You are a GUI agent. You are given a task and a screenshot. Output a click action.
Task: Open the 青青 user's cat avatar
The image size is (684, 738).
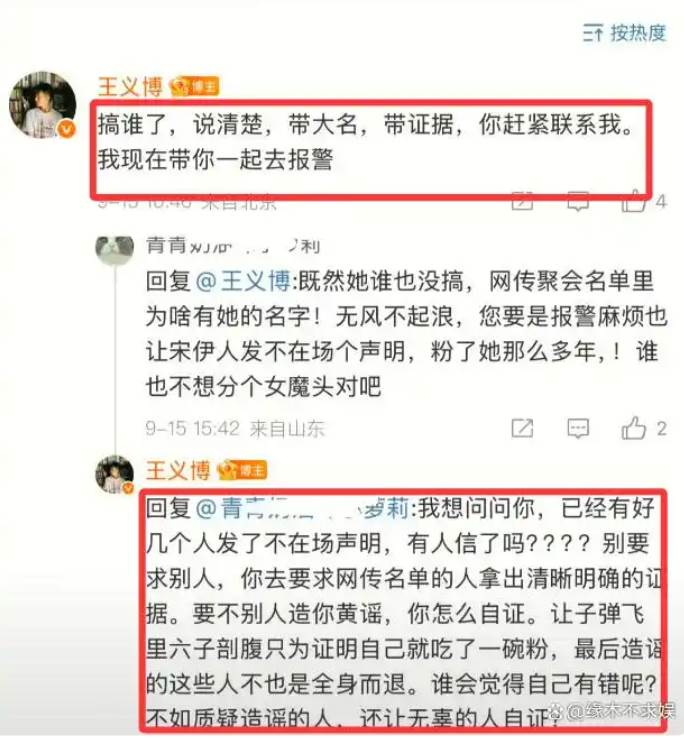pos(114,247)
